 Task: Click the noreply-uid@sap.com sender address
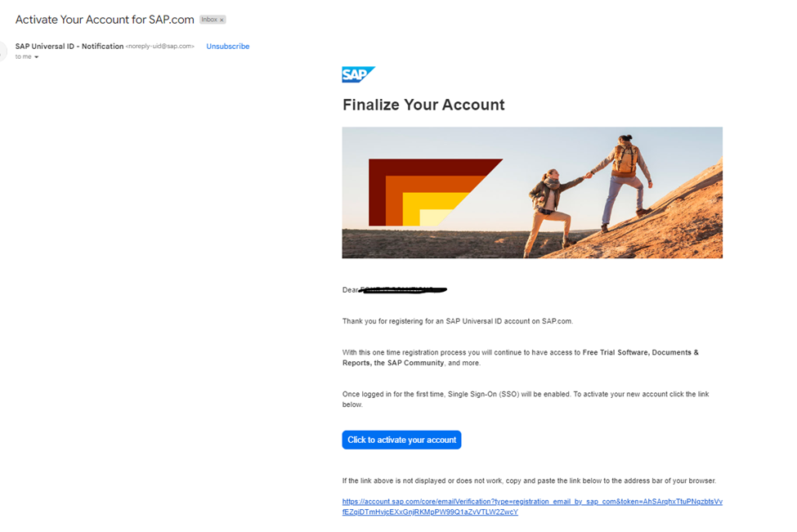click(160, 47)
